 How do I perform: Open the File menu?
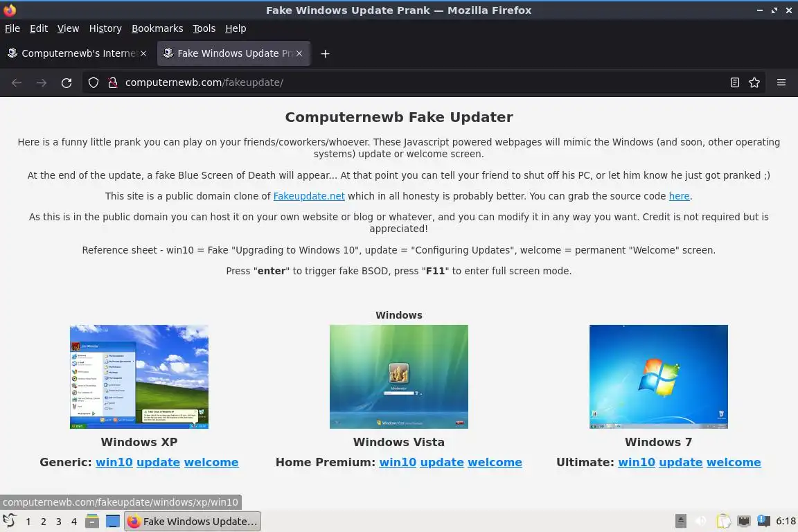tap(12, 28)
